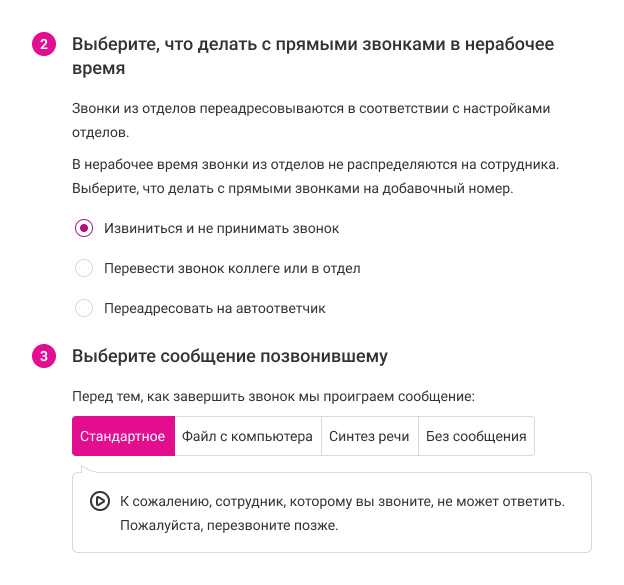The height and width of the screenshot is (585, 624).
Task: Choose the "Перевести звонок коллеге или в отдел" radio circle
Action: point(84,268)
